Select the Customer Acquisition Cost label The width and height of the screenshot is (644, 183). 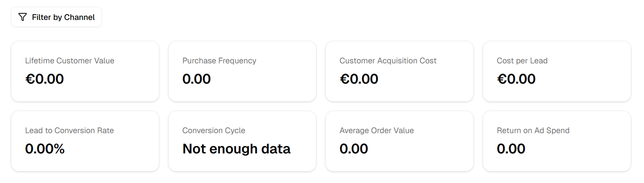pyautogui.click(x=388, y=61)
